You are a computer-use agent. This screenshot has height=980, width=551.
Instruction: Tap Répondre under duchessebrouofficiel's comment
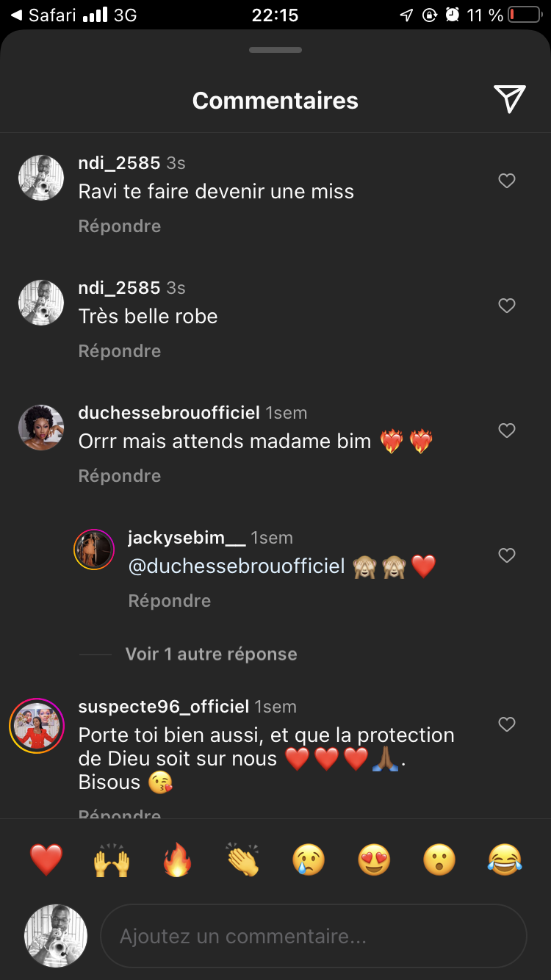point(120,476)
